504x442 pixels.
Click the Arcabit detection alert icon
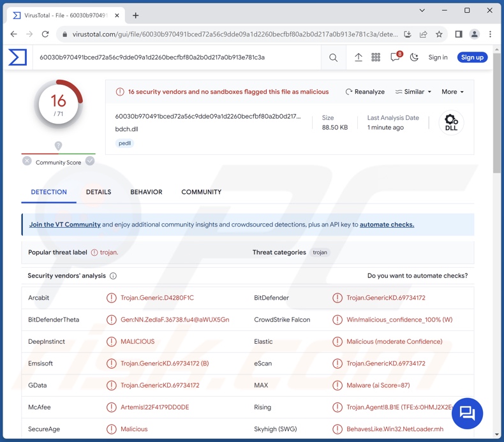point(111,298)
